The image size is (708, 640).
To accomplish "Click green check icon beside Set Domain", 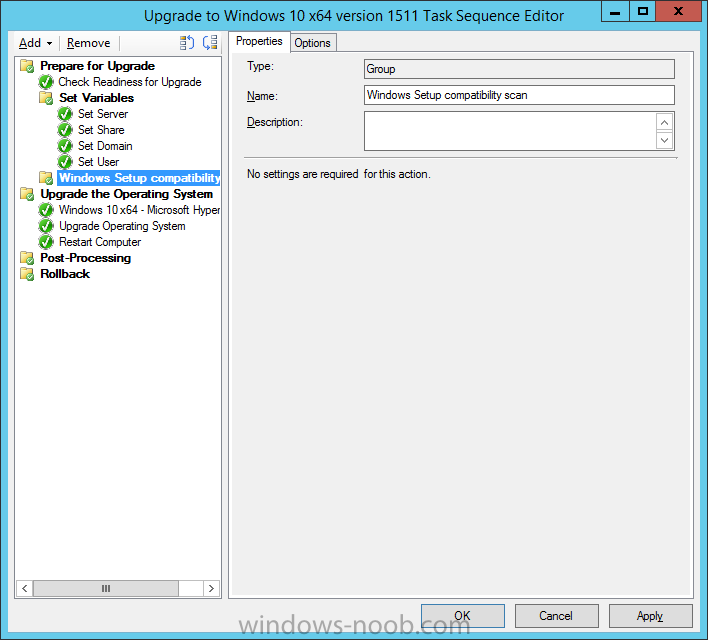I will pos(65,146).
